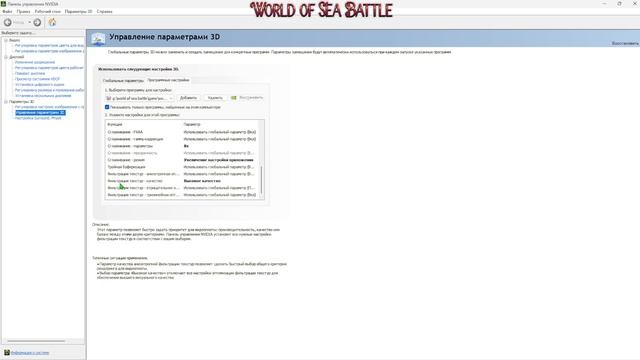Collapse the Видео tree node
640x360 pixels.
[6, 40]
